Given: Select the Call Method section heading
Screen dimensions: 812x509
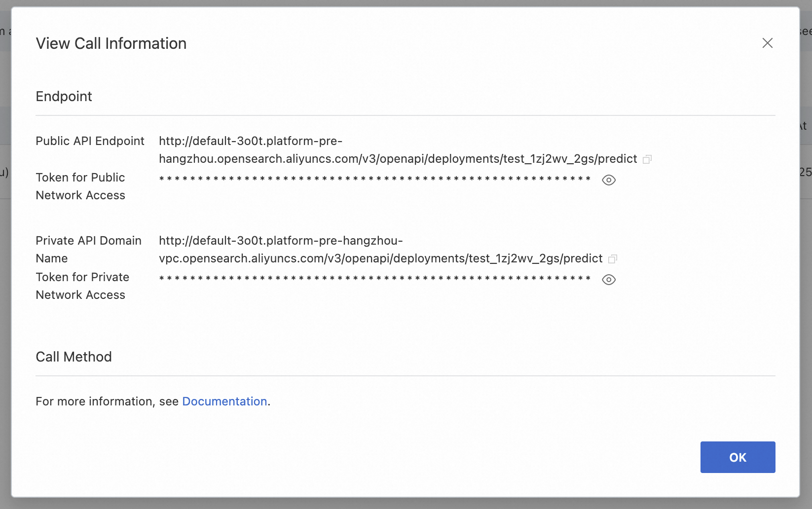Looking at the screenshot, I should 74,357.
